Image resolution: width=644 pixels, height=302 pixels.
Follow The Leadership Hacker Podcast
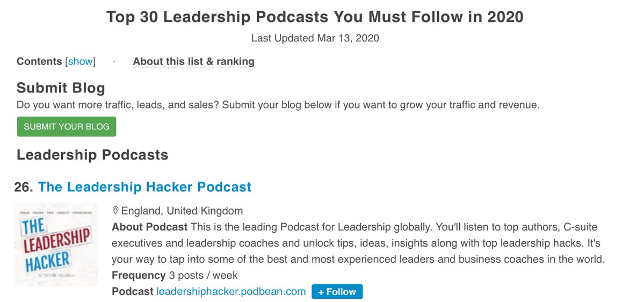coord(337,292)
